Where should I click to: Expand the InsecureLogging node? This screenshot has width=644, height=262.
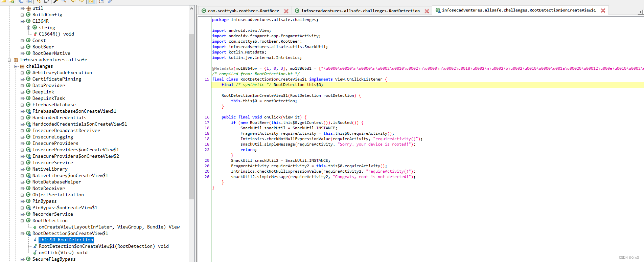pyautogui.click(x=22, y=137)
